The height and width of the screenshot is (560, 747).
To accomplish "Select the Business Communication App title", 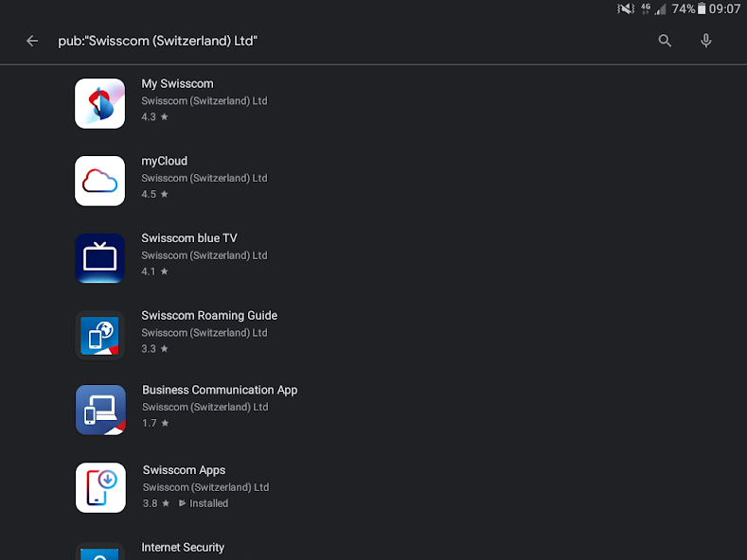I will [x=220, y=390].
